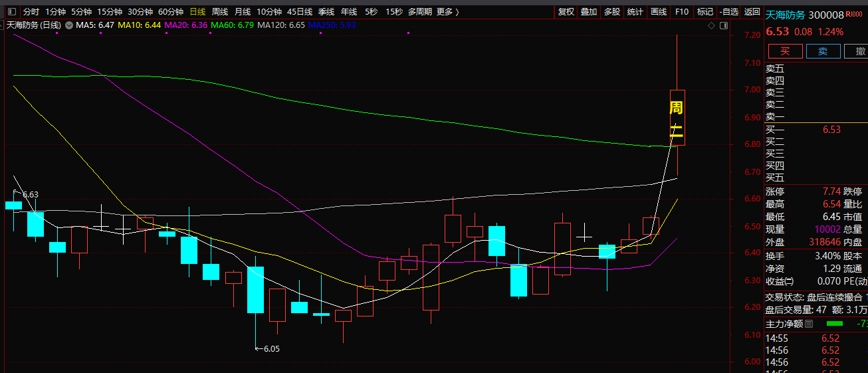Click the 换手 turnover value 3.40%
This screenshot has width=868, height=373.
tap(828, 255)
